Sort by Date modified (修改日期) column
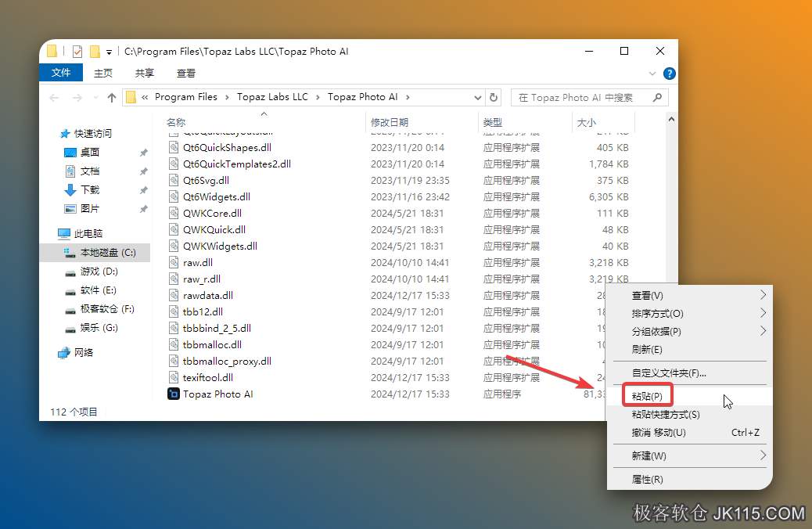 390,123
